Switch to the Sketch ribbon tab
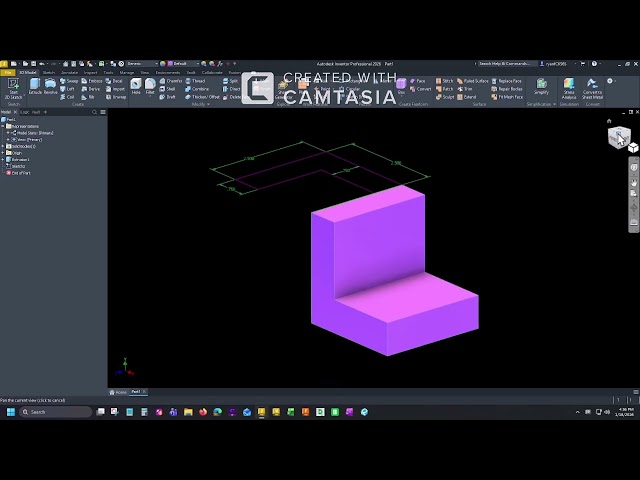This screenshot has width=640, height=480. (x=49, y=73)
